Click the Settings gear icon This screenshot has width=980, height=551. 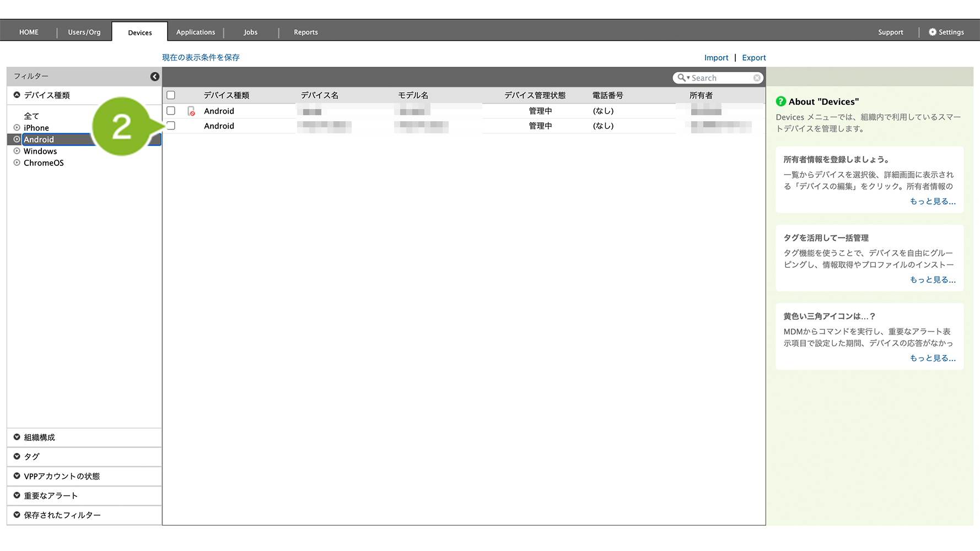933,32
